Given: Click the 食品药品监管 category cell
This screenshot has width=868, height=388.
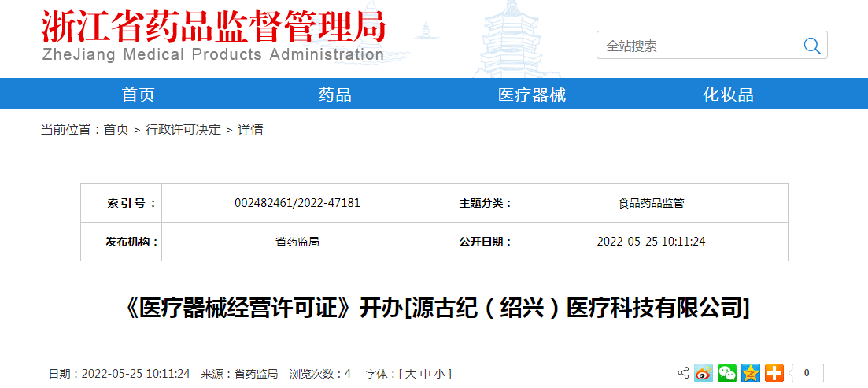Looking at the screenshot, I should (651, 203).
